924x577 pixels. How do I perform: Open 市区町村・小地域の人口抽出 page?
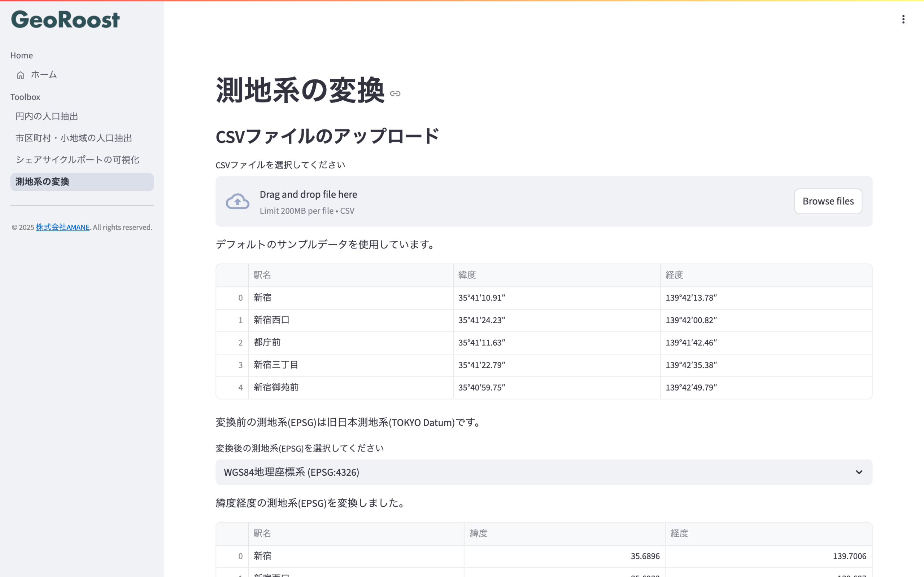(74, 138)
